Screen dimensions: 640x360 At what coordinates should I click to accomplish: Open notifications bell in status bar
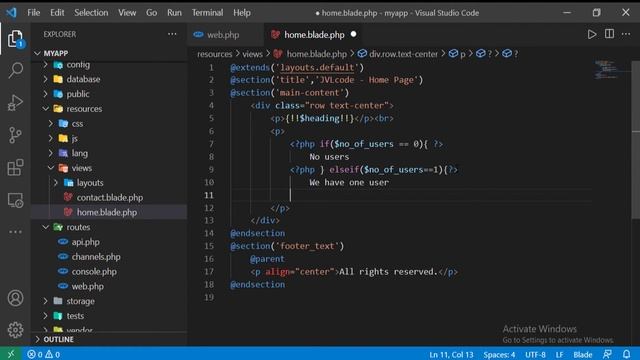[x=627, y=354]
